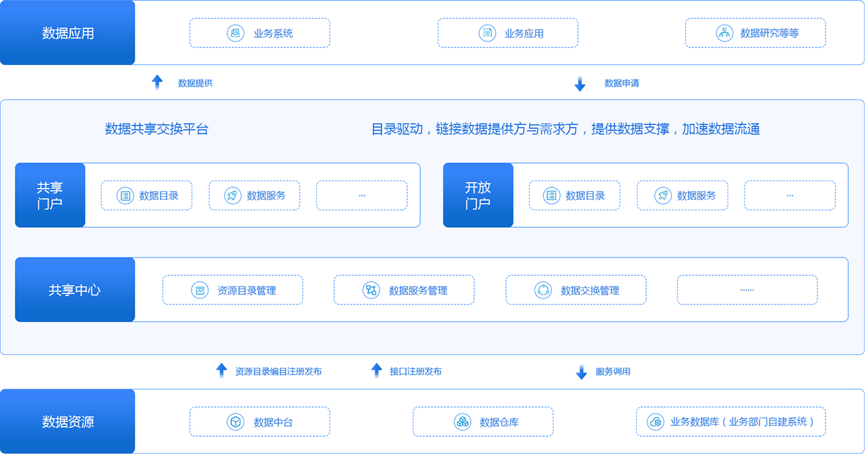The height and width of the screenshot is (455, 868).
Task: Click 数据目录 icon in 共享门户
Action: (x=124, y=195)
